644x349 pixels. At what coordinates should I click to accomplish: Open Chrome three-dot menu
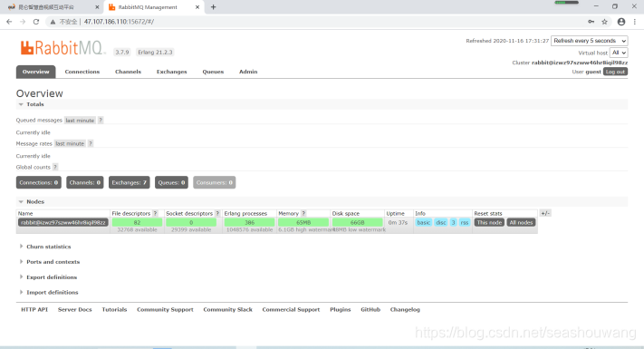click(x=635, y=22)
